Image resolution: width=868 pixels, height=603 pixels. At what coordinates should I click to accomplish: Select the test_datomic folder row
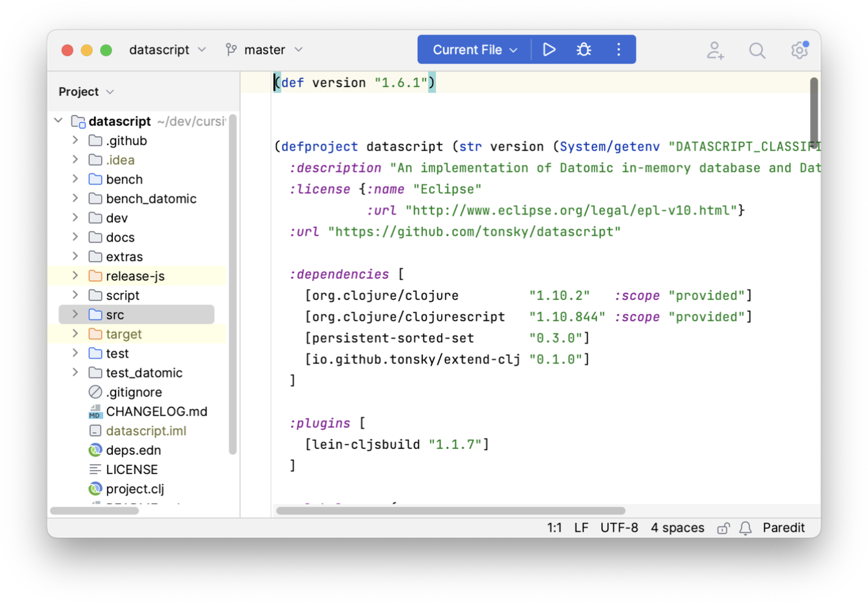[x=137, y=373]
